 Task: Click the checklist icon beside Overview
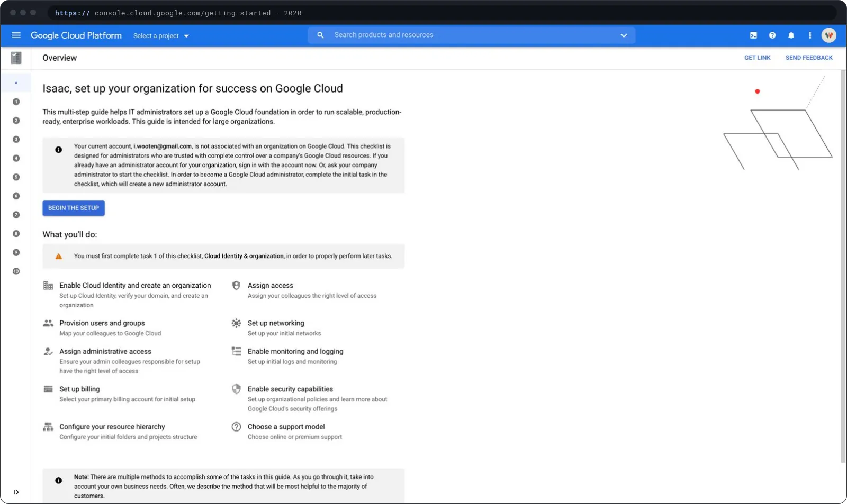(16, 58)
